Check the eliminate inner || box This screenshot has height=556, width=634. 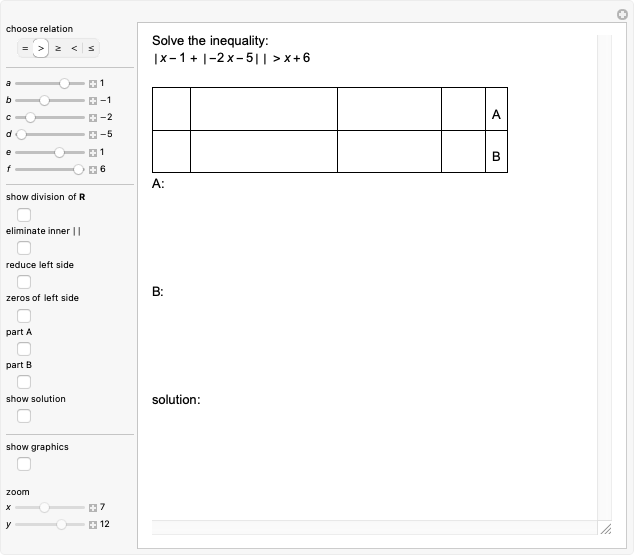point(23,248)
